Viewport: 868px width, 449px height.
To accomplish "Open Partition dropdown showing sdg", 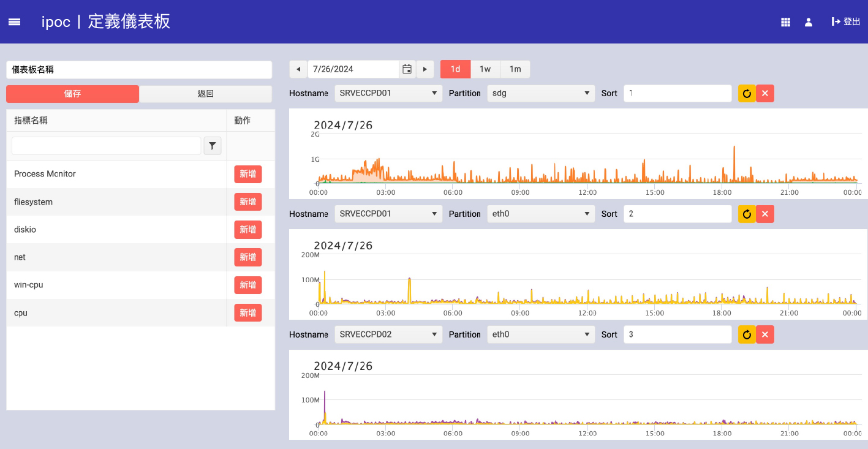I will point(541,93).
